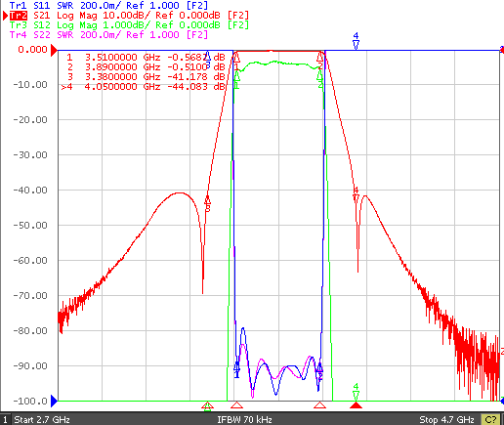Click the channel 1 number in status bar

[x=5, y=419]
